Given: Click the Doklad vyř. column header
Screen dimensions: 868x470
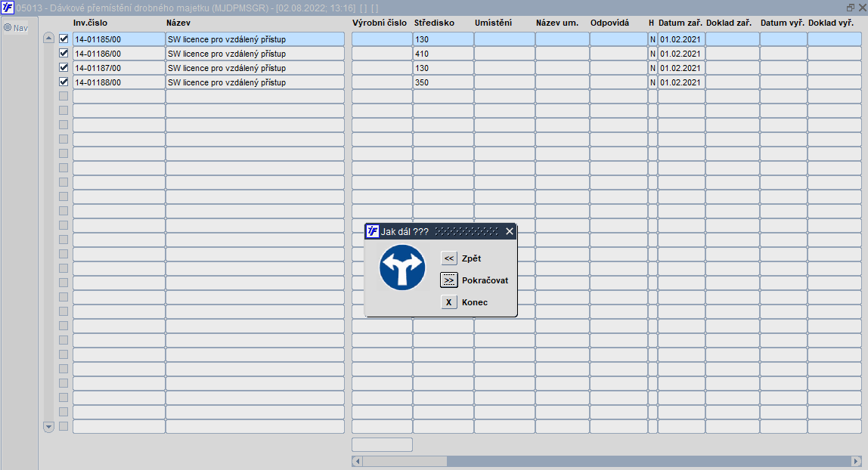Looking at the screenshot, I should (x=831, y=23).
